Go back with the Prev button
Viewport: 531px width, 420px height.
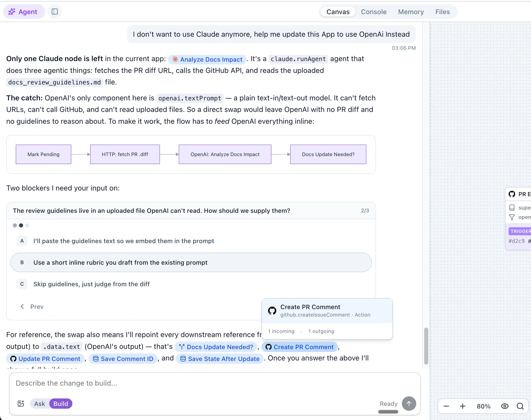tap(32, 307)
